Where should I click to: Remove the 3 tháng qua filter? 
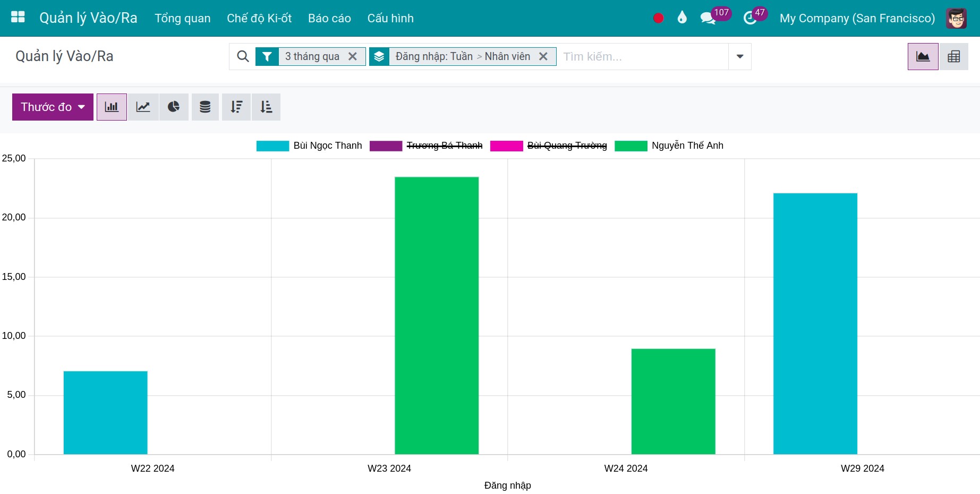[x=353, y=56]
